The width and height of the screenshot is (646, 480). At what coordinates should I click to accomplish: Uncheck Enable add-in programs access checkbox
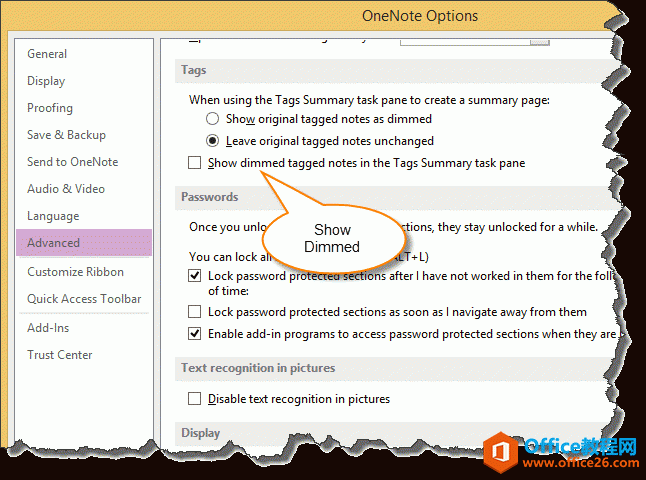194,333
